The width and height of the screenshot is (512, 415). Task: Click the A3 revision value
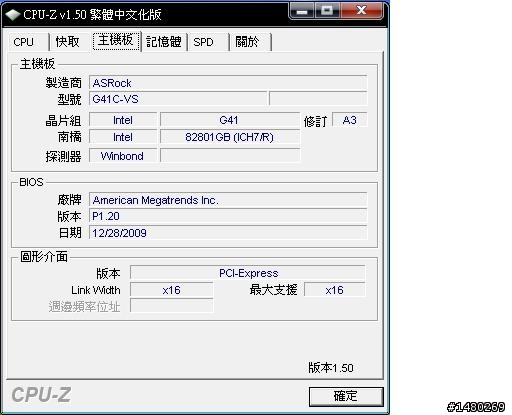[x=350, y=120]
